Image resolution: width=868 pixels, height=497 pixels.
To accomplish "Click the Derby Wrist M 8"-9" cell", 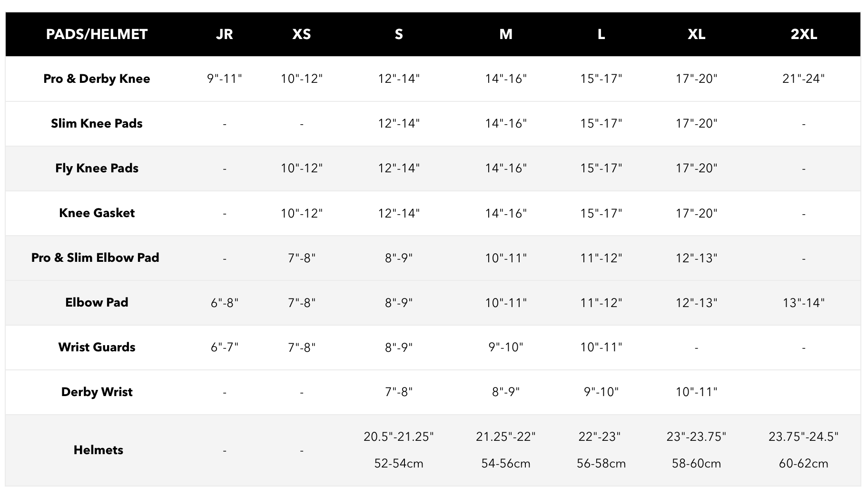I will tap(505, 392).
